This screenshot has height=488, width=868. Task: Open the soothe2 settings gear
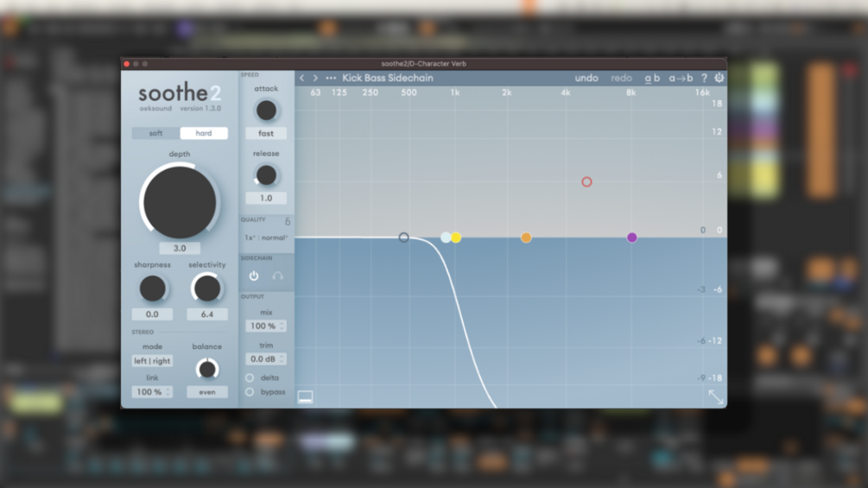719,78
